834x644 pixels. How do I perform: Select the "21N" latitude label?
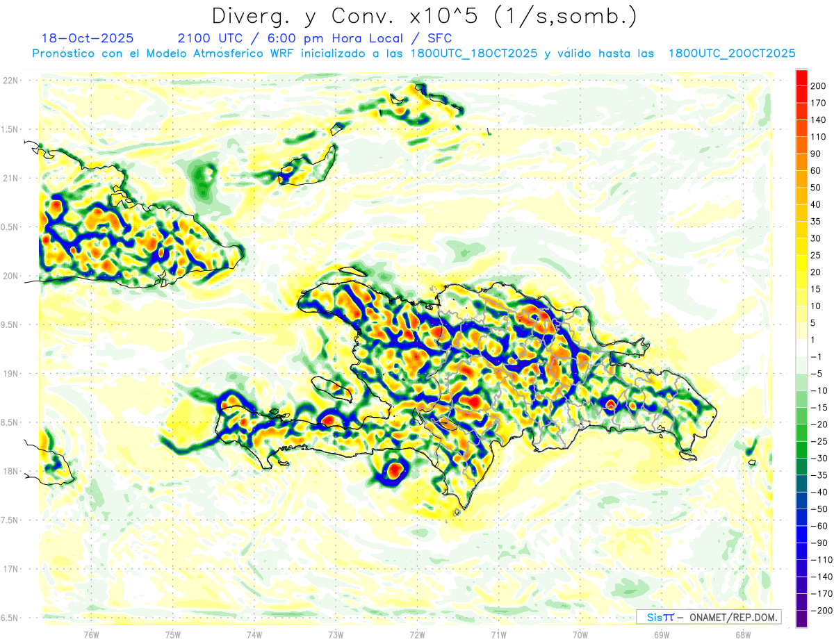(x=10, y=178)
